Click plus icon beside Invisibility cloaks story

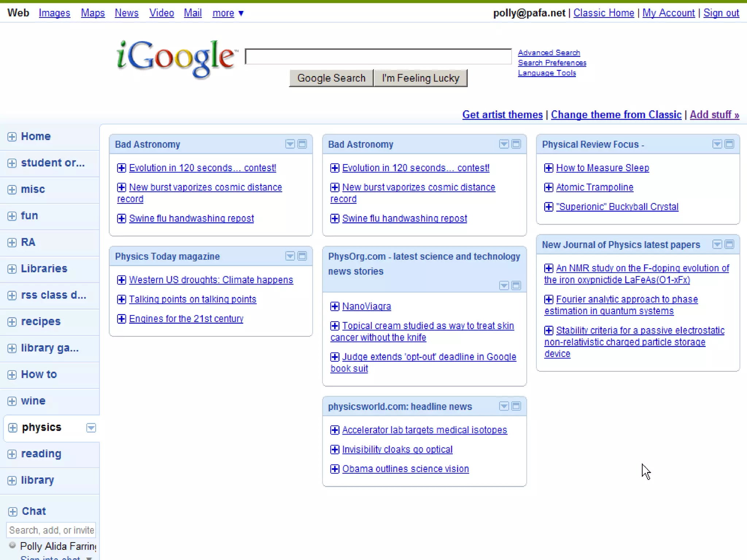(334, 450)
